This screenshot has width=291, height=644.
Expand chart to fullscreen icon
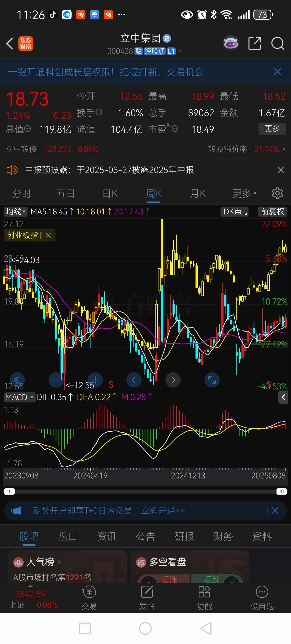pyautogui.click(x=212, y=380)
